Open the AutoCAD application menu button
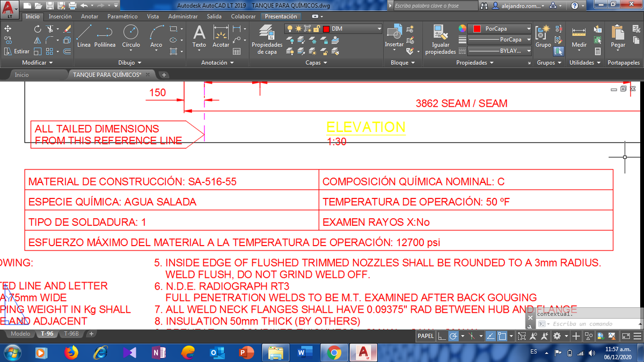The height and width of the screenshot is (362, 644). coord(9,9)
